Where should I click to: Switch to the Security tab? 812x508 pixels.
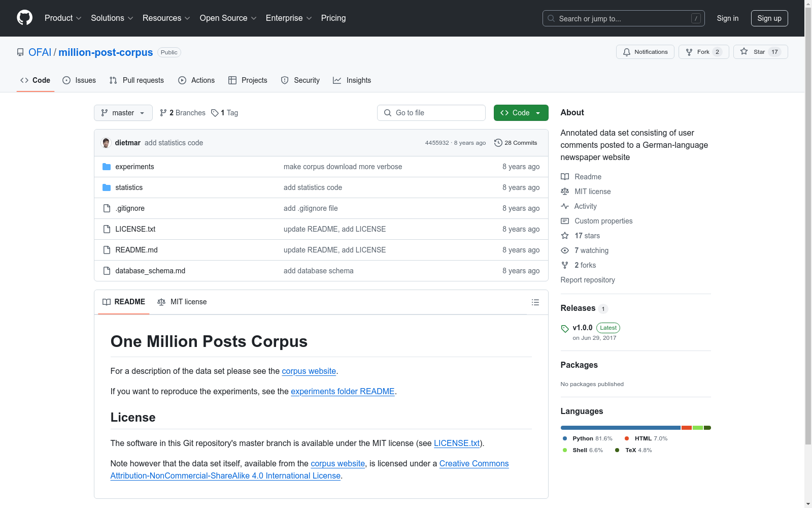tap(300, 80)
